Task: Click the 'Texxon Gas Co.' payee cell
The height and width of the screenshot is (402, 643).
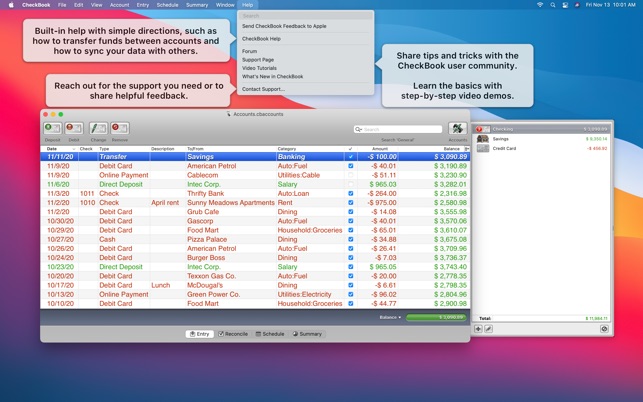Action: tap(211, 276)
